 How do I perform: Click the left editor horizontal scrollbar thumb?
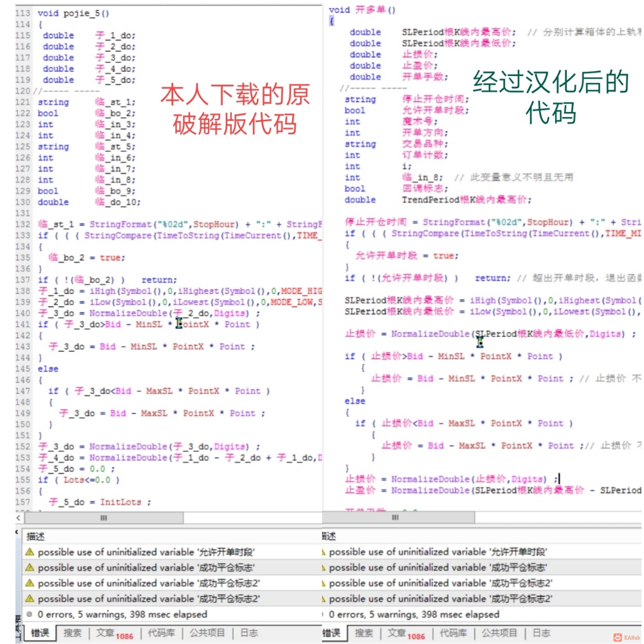pos(104,518)
